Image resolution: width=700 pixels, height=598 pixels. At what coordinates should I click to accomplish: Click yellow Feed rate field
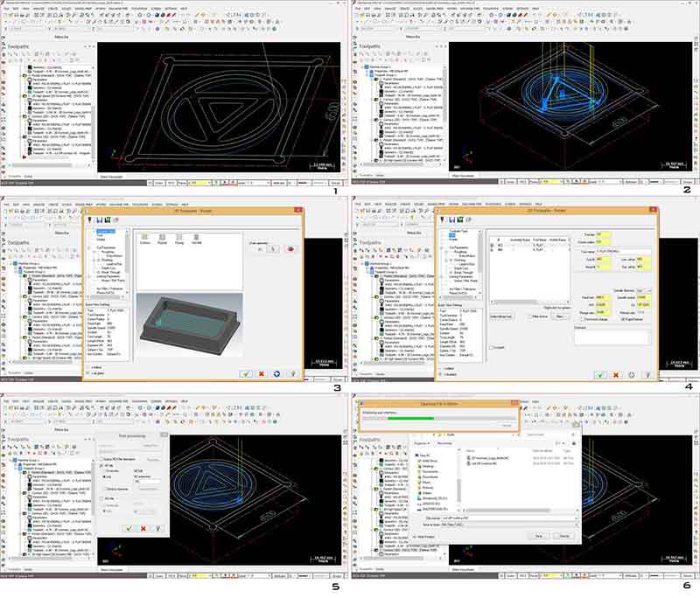(x=603, y=297)
